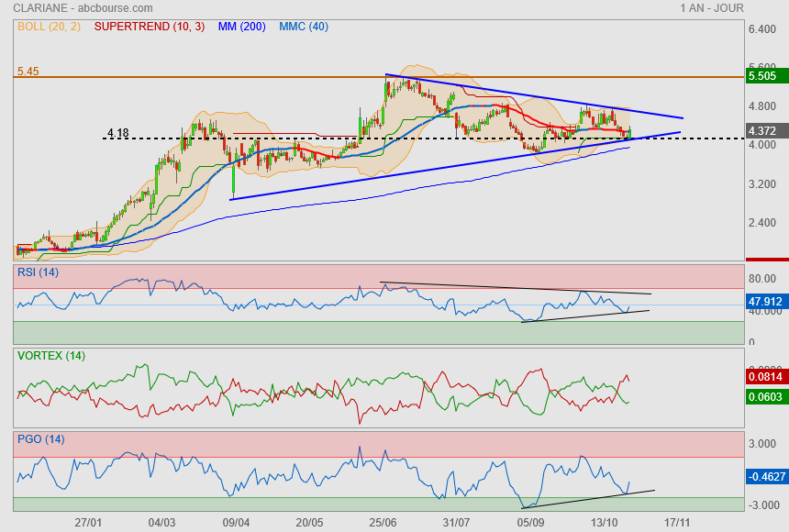Select the MMC (40) legend label

click(x=303, y=27)
